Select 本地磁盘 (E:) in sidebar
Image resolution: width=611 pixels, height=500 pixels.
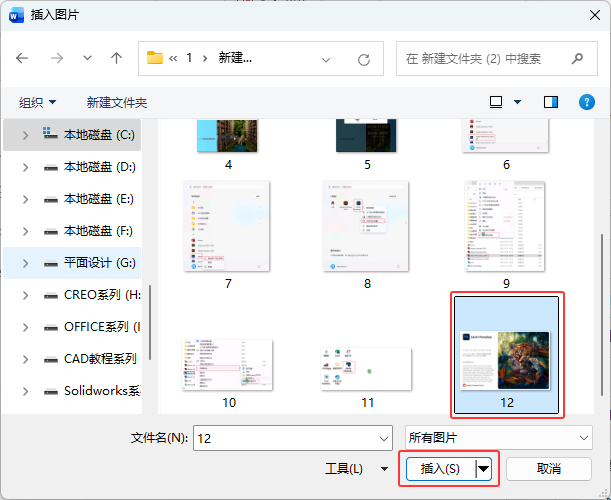click(72, 199)
